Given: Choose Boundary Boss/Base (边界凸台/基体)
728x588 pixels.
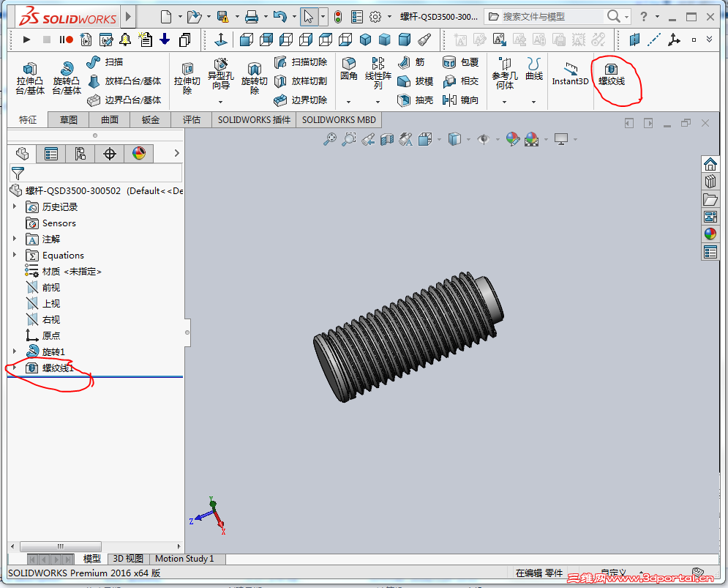Looking at the screenshot, I should point(124,100).
